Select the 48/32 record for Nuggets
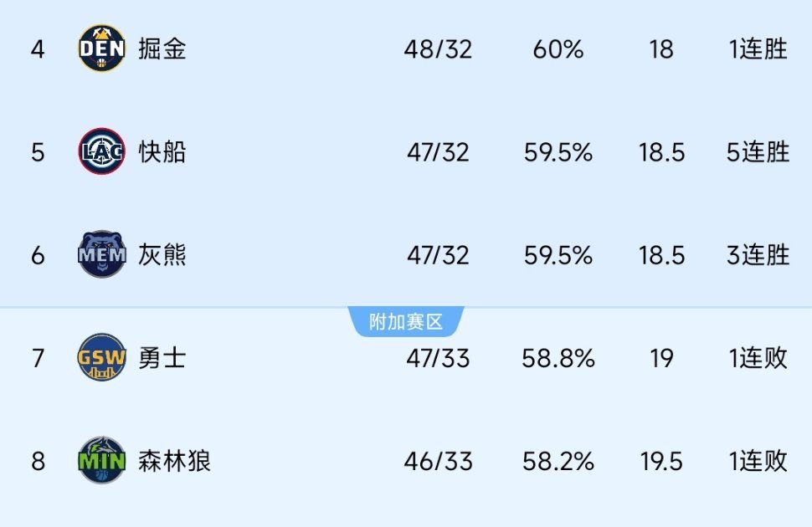The width and height of the screenshot is (812, 527). pyautogui.click(x=438, y=49)
